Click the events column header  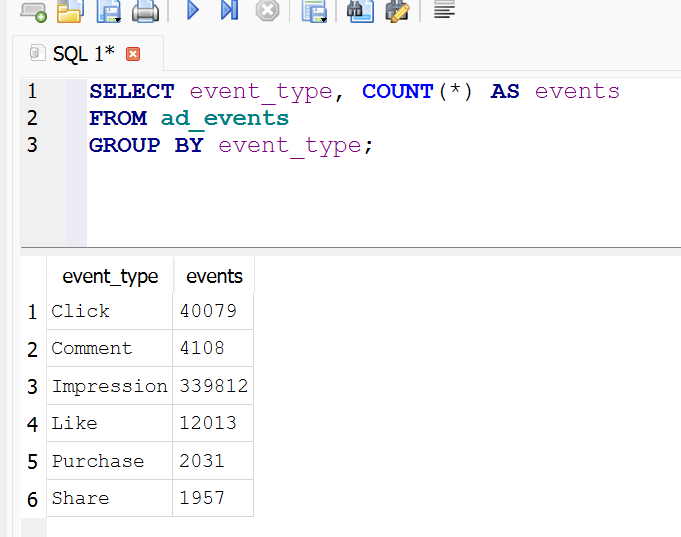pos(214,276)
